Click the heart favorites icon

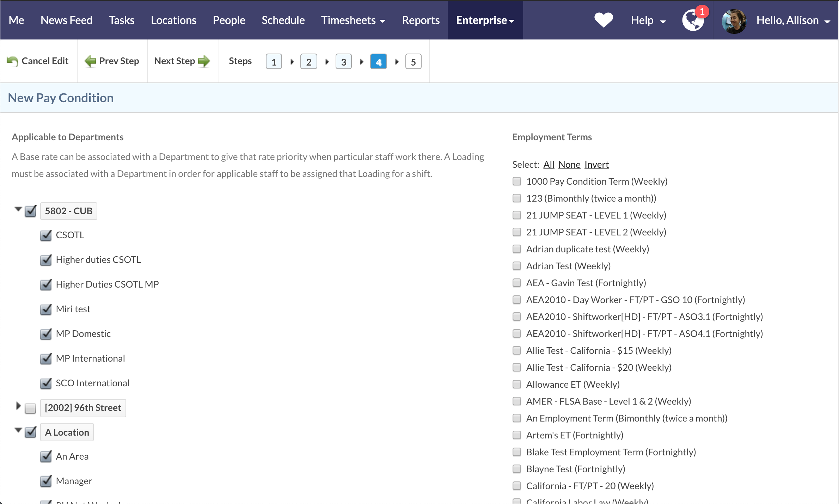pos(604,20)
